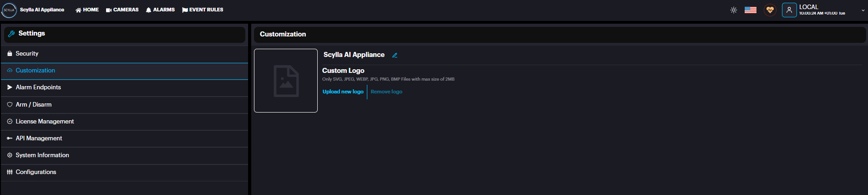Click the Scylla logo icon

pos(9,10)
